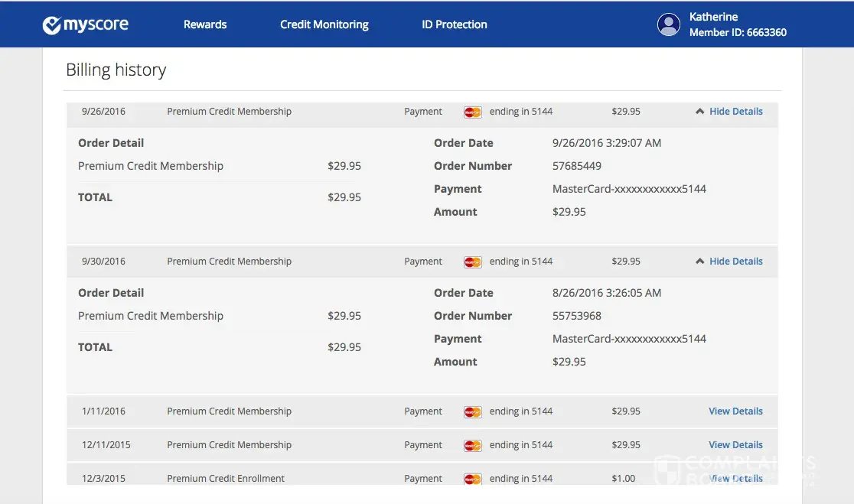854x504 pixels.
Task: Open the ID Protection menu item
Action: [454, 24]
